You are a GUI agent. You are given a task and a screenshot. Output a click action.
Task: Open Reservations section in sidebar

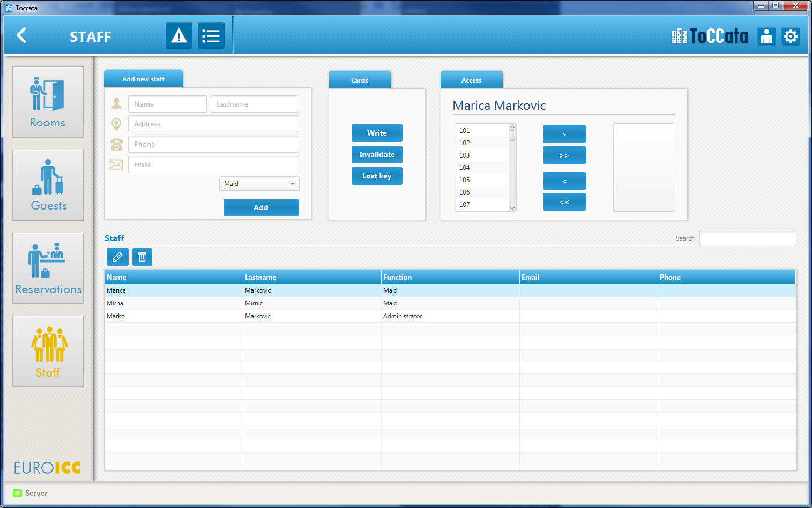tap(48, 268)
